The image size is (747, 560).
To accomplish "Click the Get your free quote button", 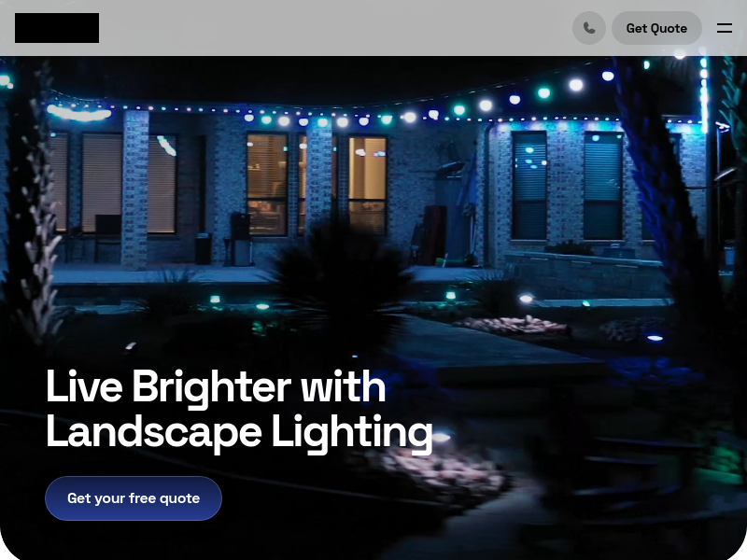I will (x=134, y=498).
